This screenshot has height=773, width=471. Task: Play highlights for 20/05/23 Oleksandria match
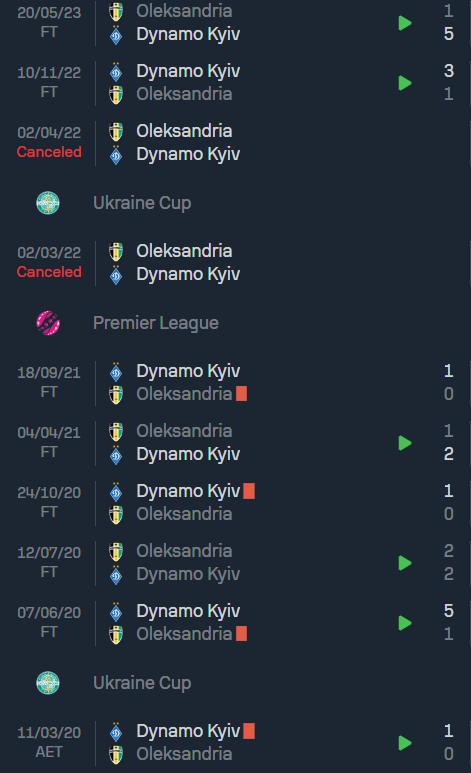[x=405, y=23]
